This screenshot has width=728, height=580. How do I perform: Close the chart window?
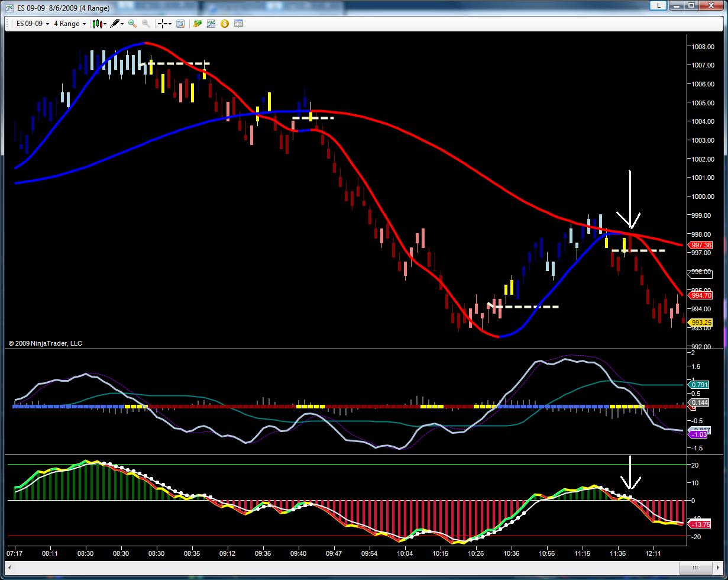[x=711, y=5]
